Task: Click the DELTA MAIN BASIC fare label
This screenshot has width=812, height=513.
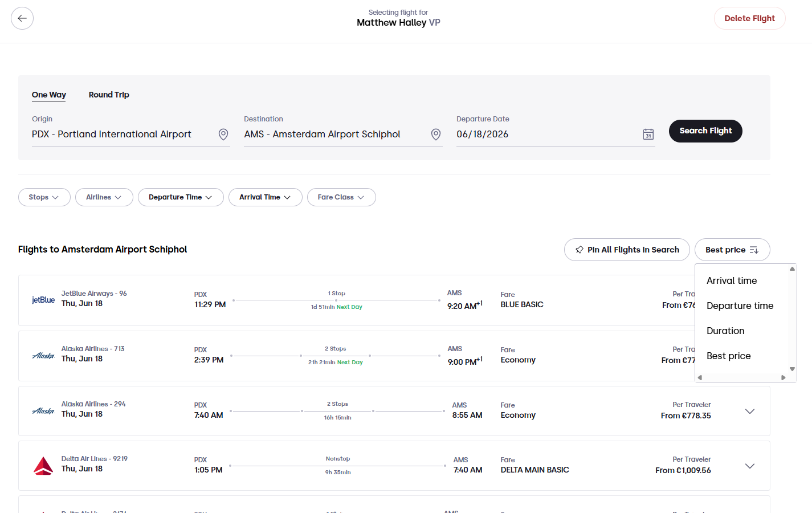Action: [534, 470]
